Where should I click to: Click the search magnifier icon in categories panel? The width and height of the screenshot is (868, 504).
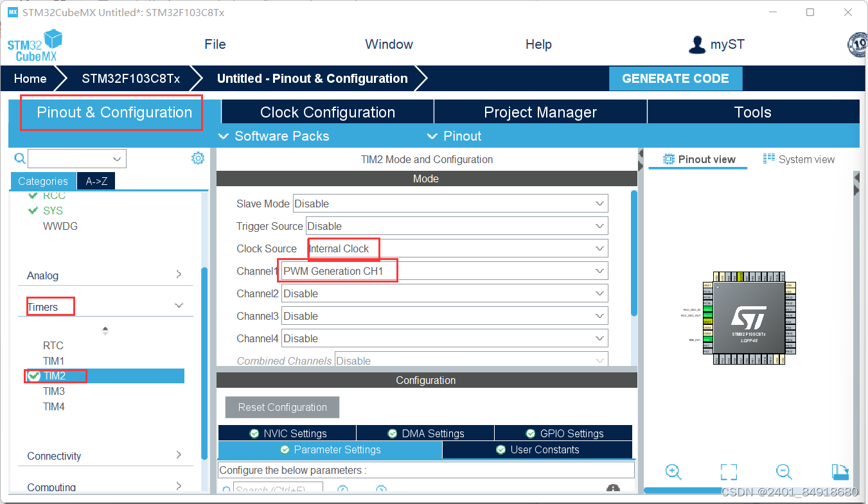pyautogui.click(x=20, y=159)
